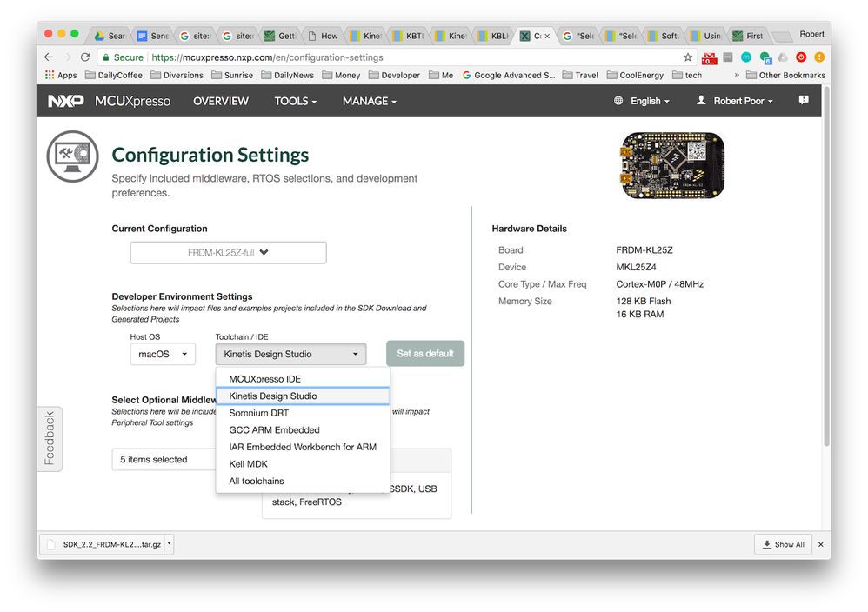Click the Configuration Settings monitor icon
The width and height of the screenshot is (868, 612).
pos(73,155)
